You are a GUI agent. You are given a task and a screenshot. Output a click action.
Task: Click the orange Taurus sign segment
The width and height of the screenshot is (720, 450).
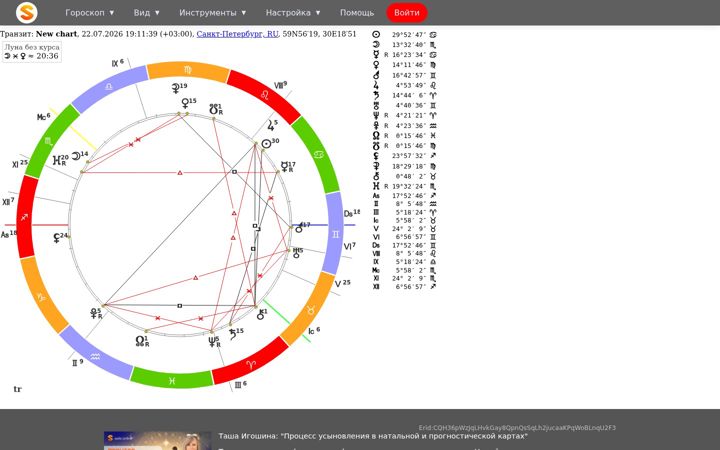(309, 310)
